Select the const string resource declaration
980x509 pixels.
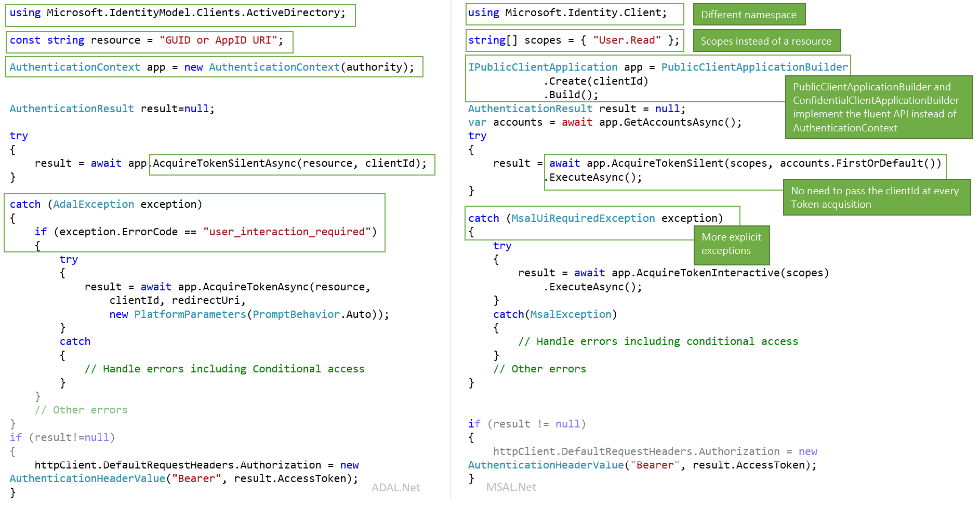tap(149, 40)
